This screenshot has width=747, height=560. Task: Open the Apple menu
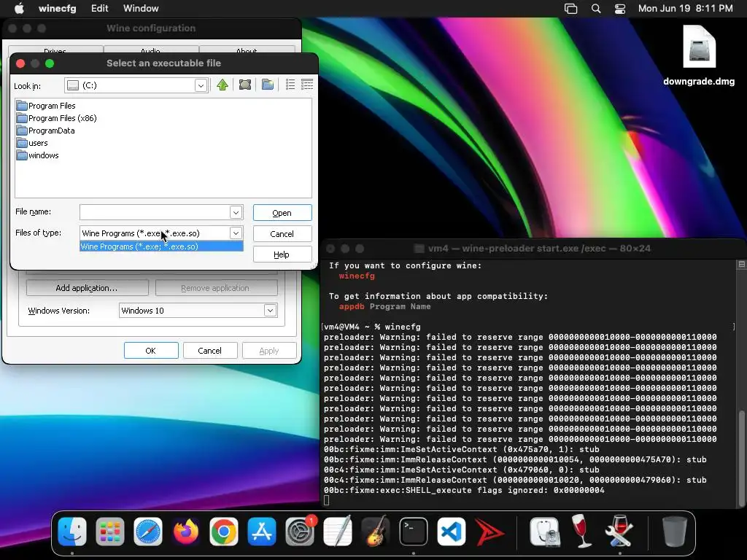click(19, 8)
